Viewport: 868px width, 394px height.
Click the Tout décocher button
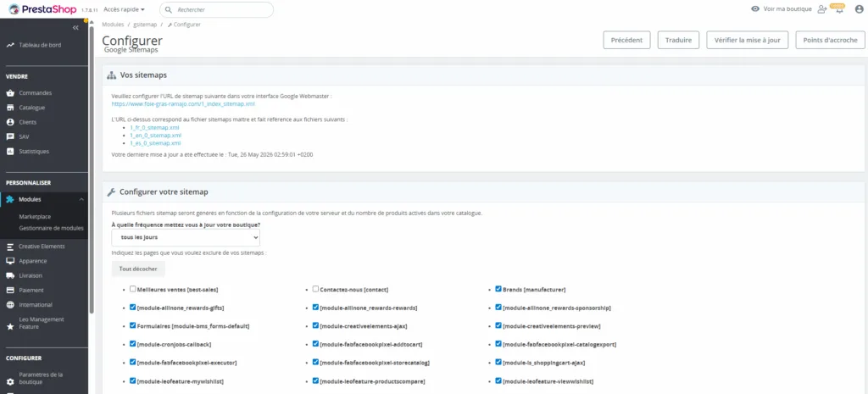(x=138, y=269)
